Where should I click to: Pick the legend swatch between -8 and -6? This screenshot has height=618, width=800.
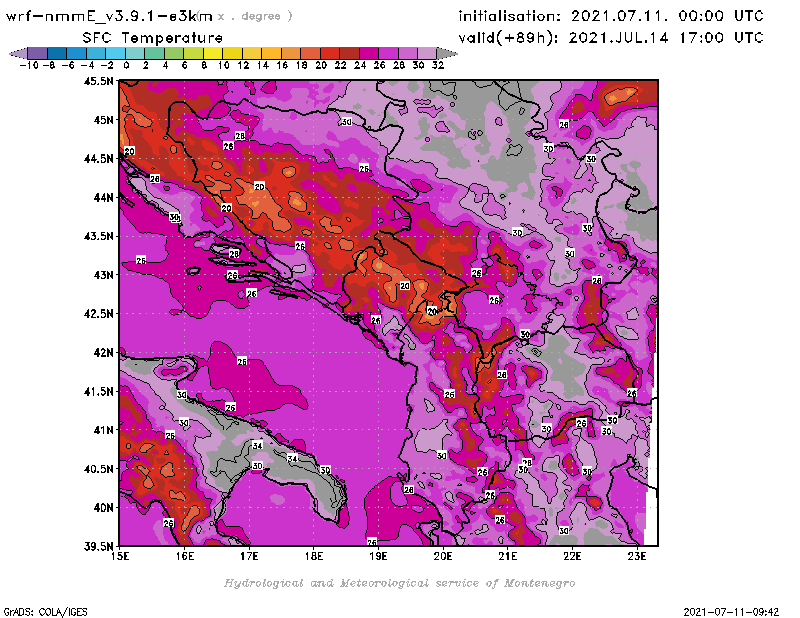(57, 54)
